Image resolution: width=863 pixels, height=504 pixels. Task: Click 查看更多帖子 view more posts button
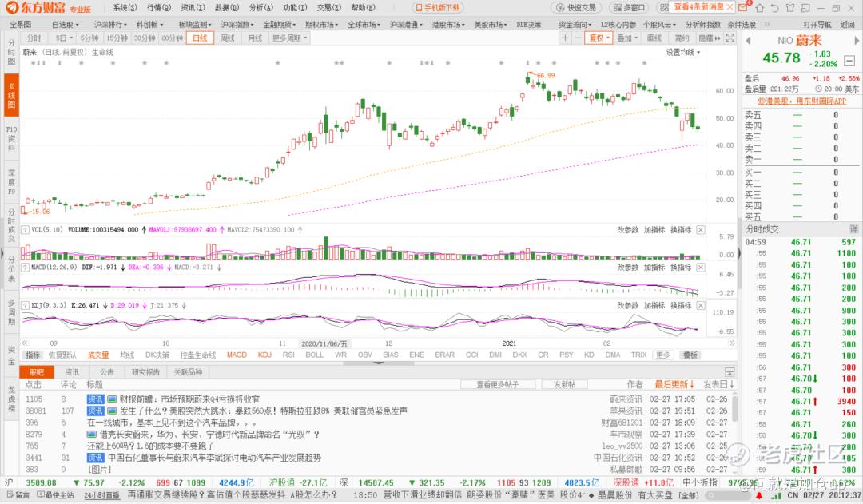[498, 385]
